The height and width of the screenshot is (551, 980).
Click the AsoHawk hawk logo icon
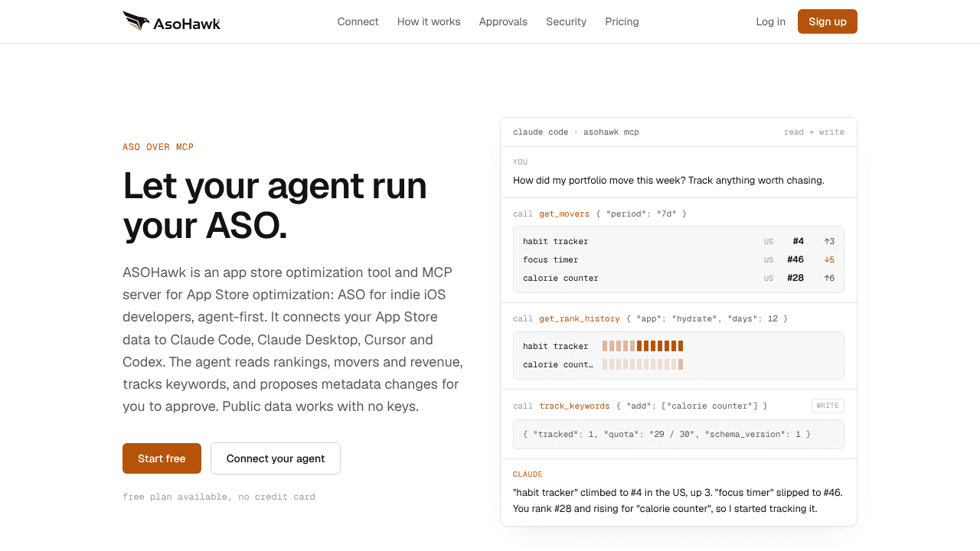point(136,21)
